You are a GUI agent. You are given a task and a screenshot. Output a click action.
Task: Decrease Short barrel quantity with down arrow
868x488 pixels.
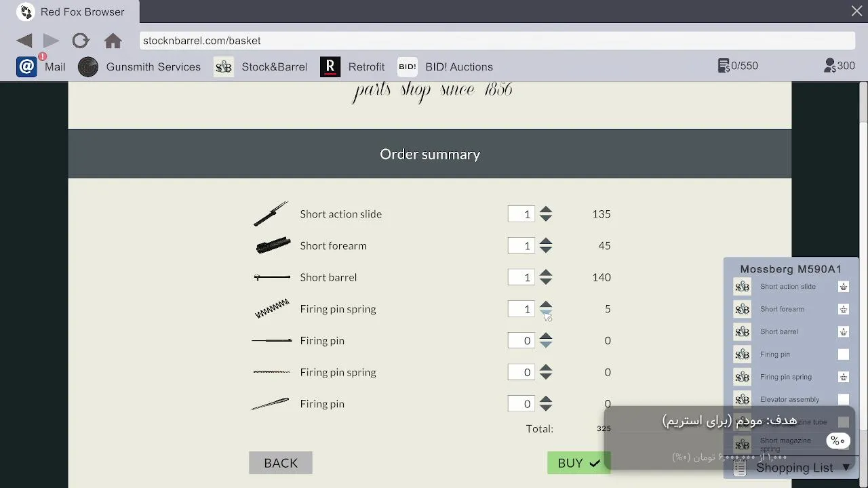pos(546,282)
